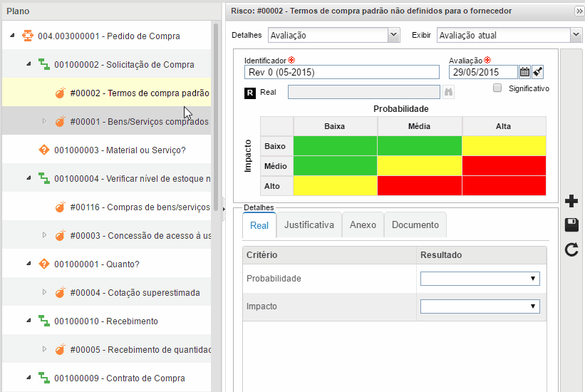Click the save floppy disk icon
The height and width of the screenshot is (392, 585).
coord(571,225)
